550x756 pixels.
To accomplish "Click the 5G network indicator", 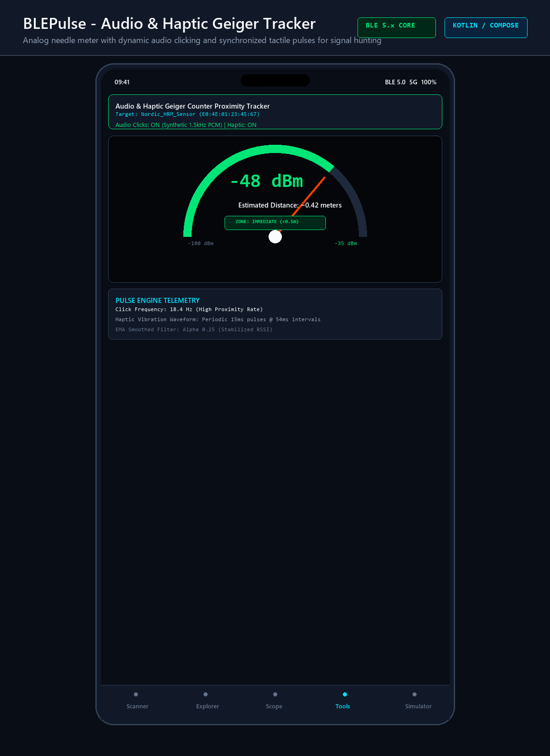I will point(413,82).
